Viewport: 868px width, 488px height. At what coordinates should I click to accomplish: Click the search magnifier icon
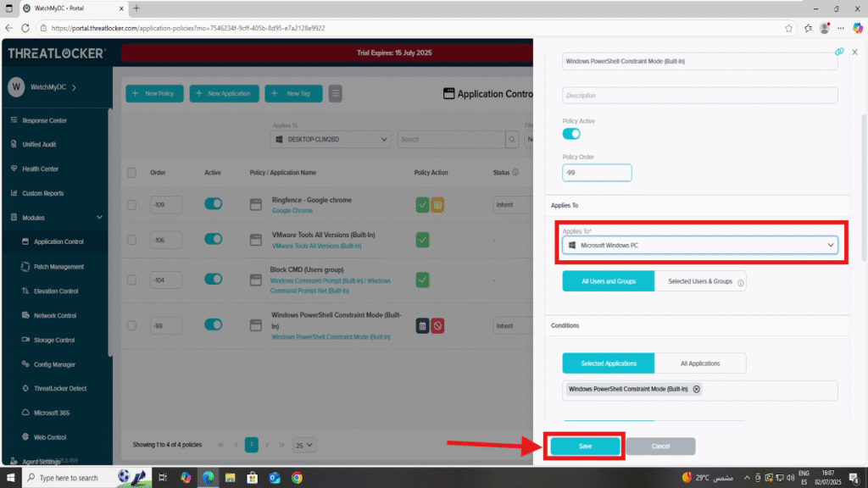coord(512,140)
